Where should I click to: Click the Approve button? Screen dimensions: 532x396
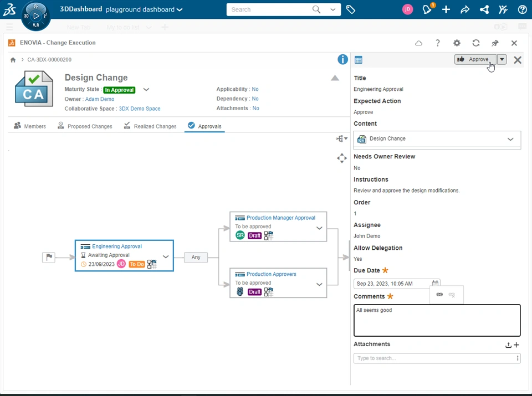click(x=475, y=59)
